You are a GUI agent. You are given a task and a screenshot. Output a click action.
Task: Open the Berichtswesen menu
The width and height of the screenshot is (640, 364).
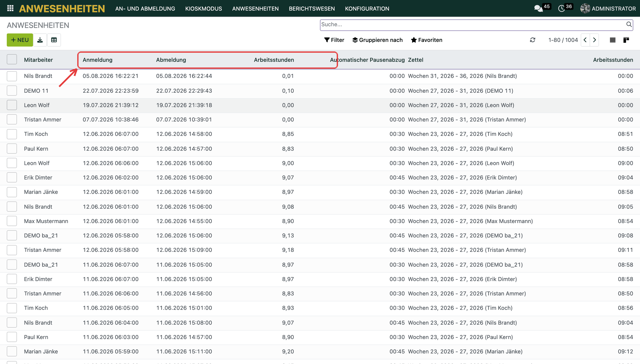click(312, 8)
